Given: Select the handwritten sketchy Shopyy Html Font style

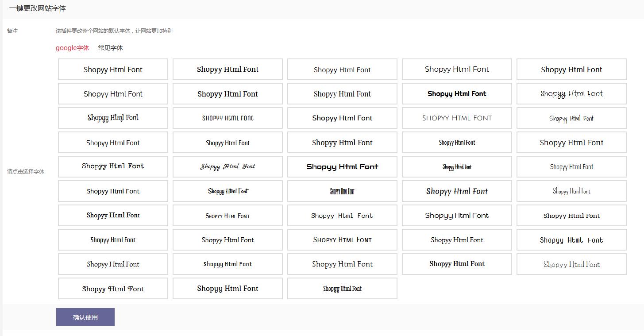Looking at the screenshot, I should (571, 118).
